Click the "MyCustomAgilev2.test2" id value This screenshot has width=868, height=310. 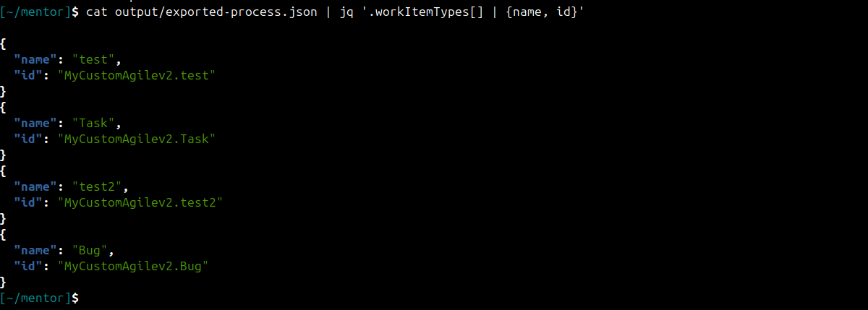(140, 202)
